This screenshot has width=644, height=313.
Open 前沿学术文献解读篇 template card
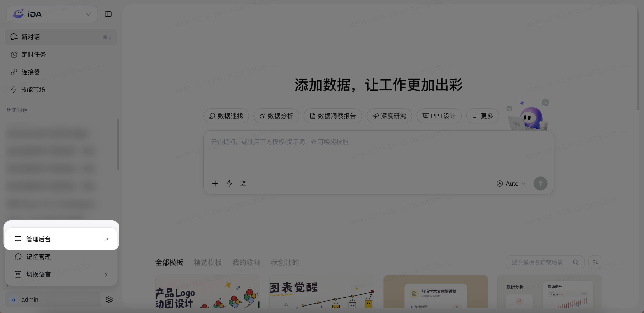(436, 291)
